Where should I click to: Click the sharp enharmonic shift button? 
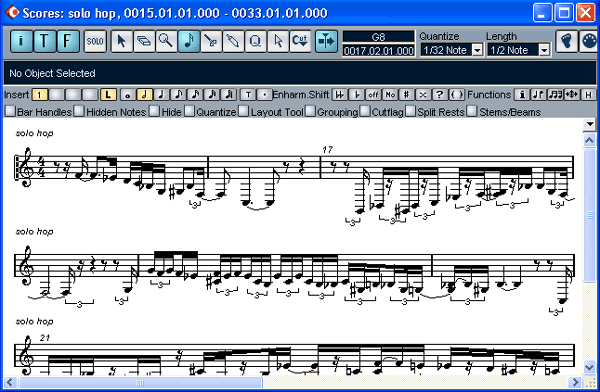406,95
